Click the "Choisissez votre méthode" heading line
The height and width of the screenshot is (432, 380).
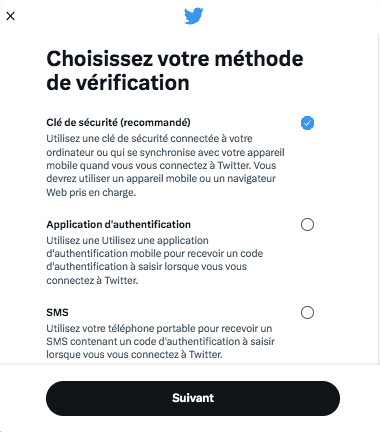click(175, 59)
